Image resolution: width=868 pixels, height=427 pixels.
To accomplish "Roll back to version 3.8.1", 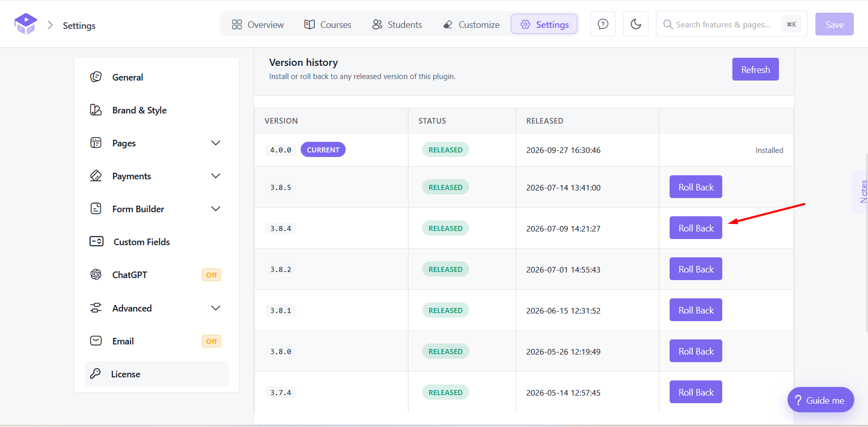I will tap(696, 310).
